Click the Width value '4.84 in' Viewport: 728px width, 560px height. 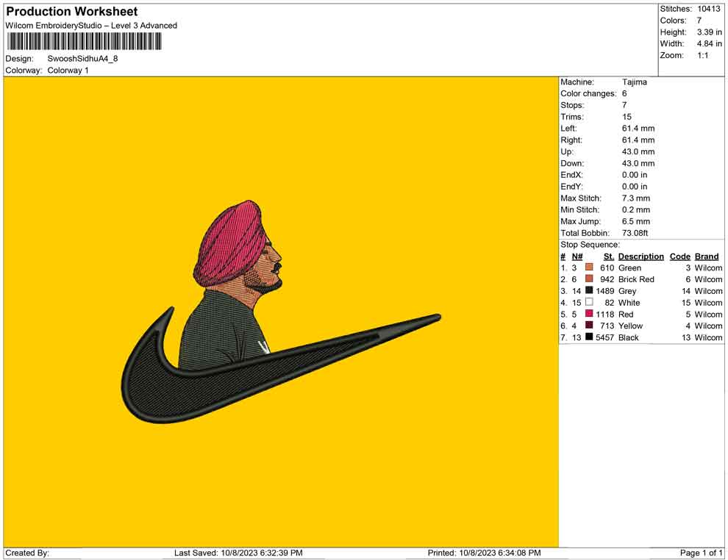click(710, 43)
